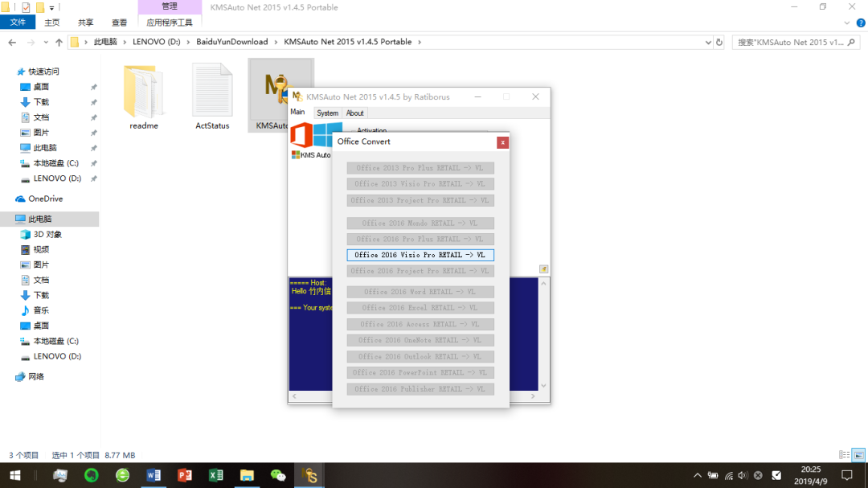Click the search magnifier icon
Viewport: 868px width, 488px height.
pyautogui.click(x=851, y=42)
